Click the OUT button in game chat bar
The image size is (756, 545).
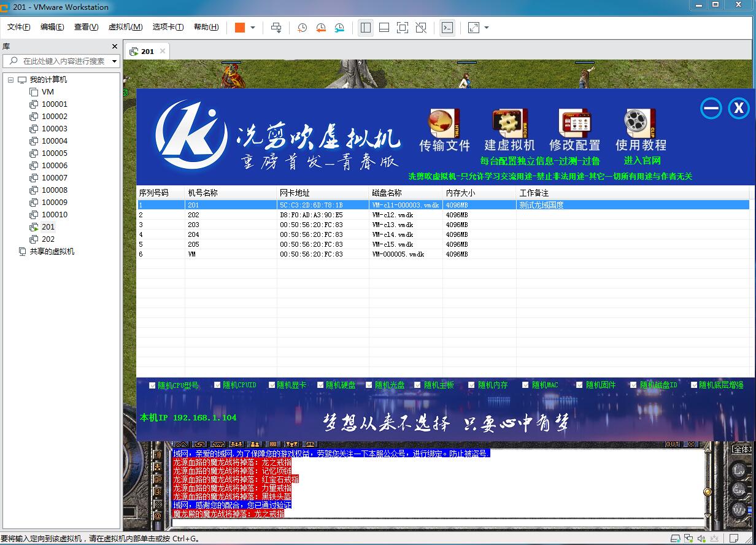(x=673, y=444)
